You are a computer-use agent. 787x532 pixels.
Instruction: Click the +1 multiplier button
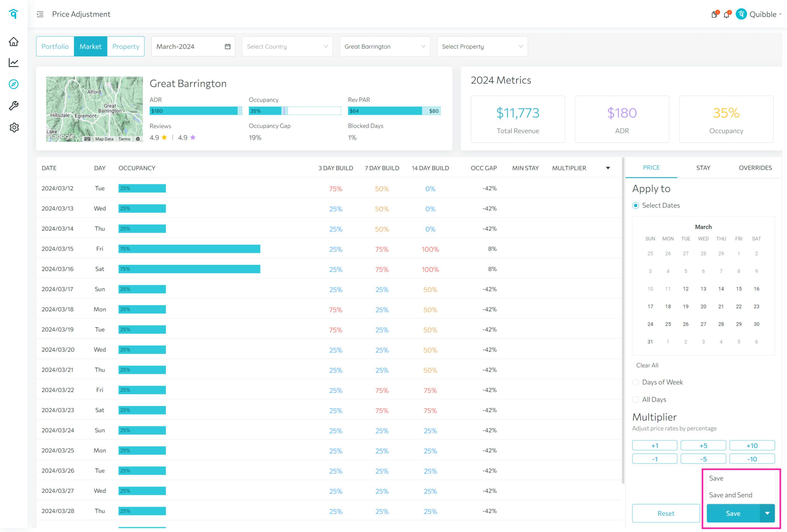[655, 445]
